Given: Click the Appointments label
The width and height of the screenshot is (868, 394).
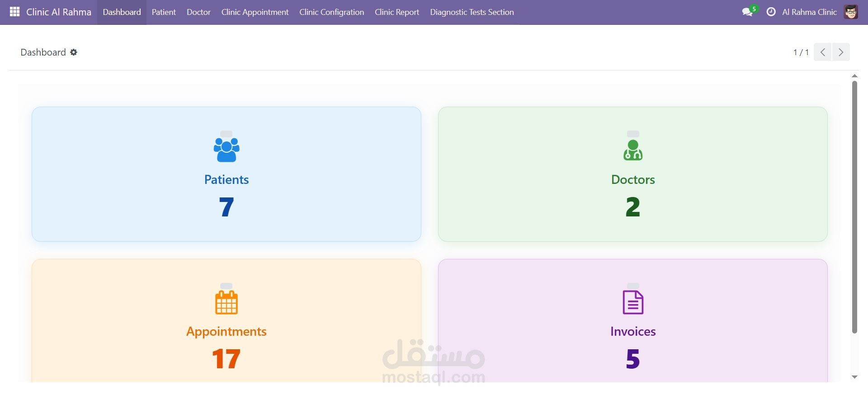Looking at the screenshot, I should pyautogui.click(x=226, y=331).
